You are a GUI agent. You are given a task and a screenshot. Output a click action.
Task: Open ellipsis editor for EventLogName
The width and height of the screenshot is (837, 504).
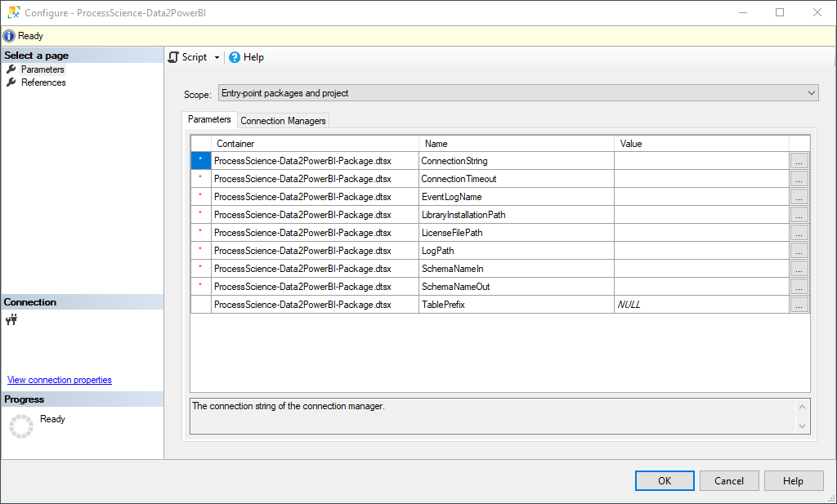pos(799,197)
